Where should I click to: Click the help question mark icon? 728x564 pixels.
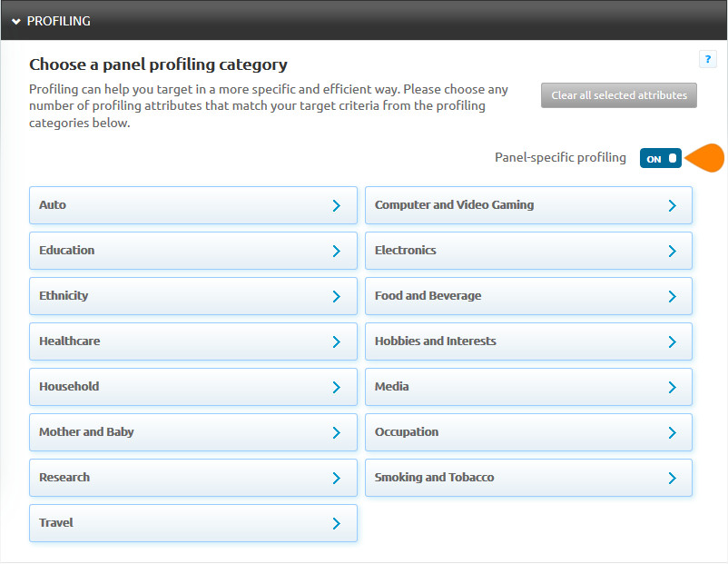[x=708, y=59]
